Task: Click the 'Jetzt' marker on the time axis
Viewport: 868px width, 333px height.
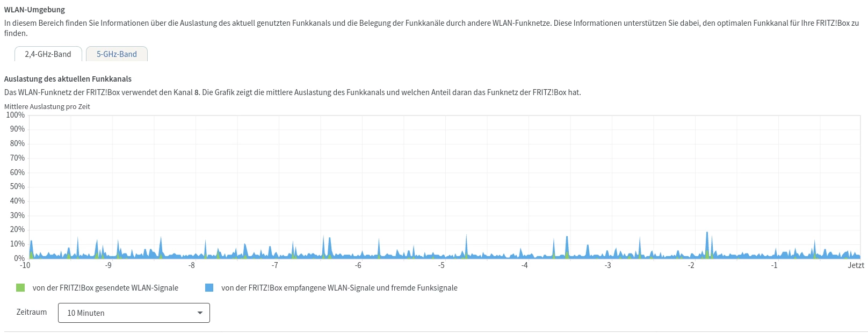Action: (856, 265)
